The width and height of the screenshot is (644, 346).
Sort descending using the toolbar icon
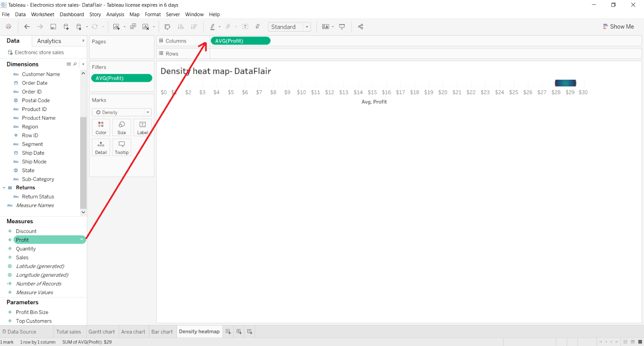(x=194, y=27)
